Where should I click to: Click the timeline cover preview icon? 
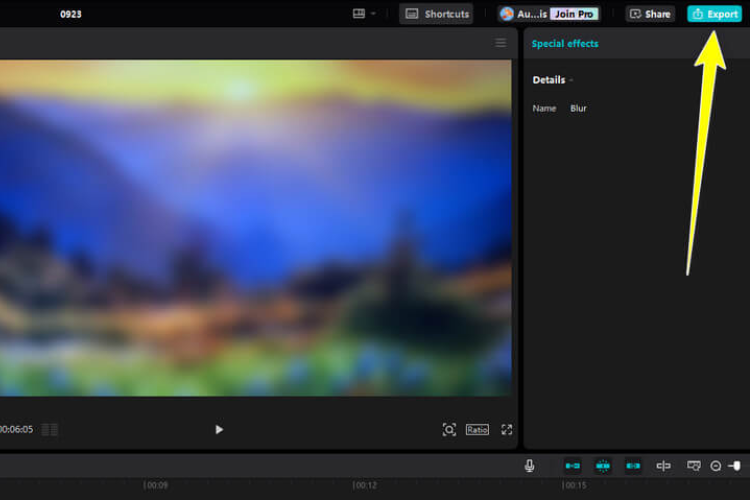coord(694,466)
